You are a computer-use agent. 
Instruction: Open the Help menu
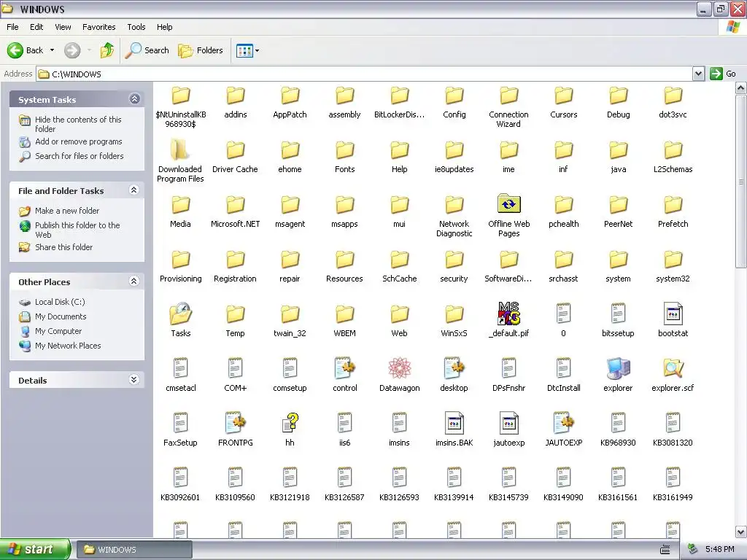coord(165,27)
